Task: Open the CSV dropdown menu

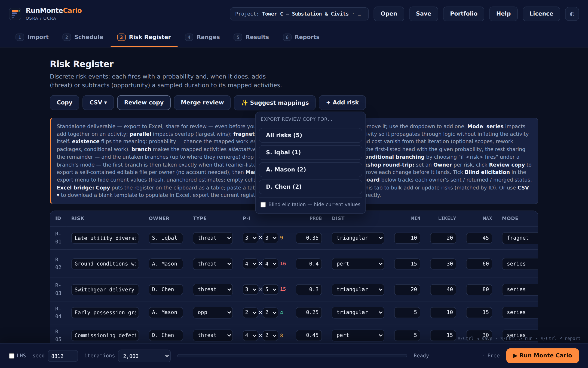Action: [x=98, y=102]
